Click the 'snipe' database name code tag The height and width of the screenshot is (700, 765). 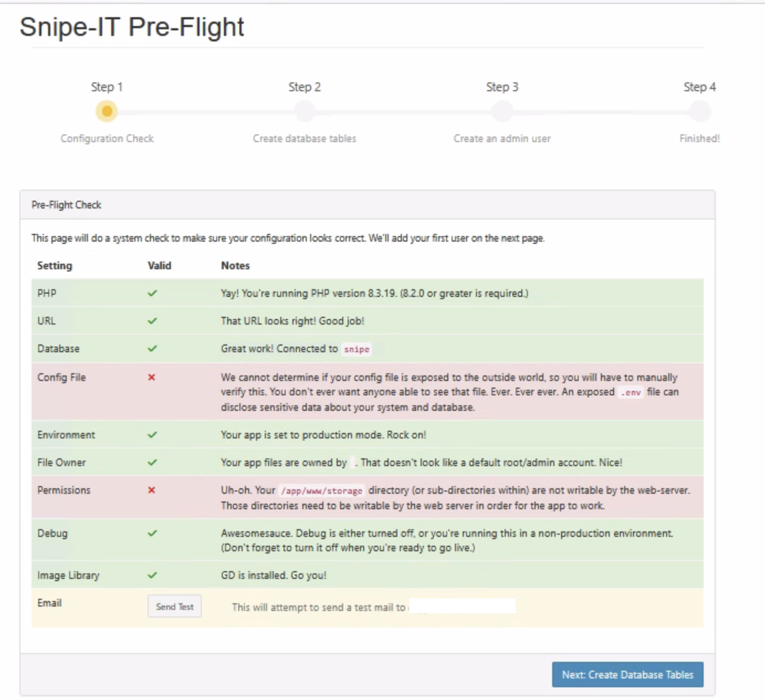[x=357, y=349]
